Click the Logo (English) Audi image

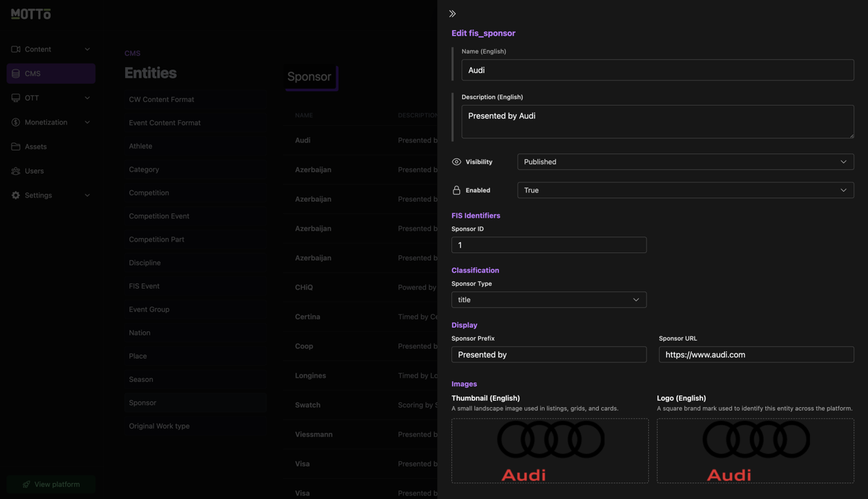tap(755, 451)
